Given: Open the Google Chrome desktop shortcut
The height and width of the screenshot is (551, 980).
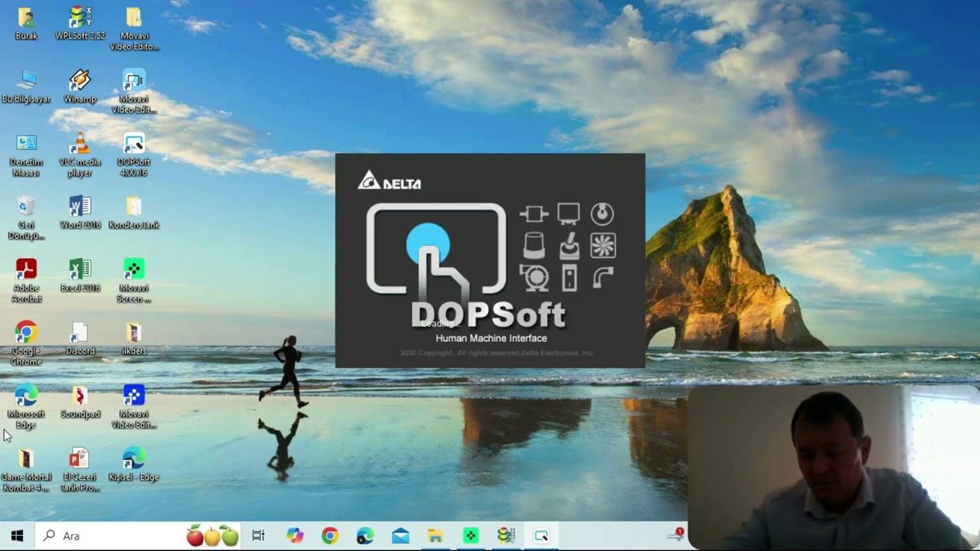Looking at the screenshot, I should (26, 344).
